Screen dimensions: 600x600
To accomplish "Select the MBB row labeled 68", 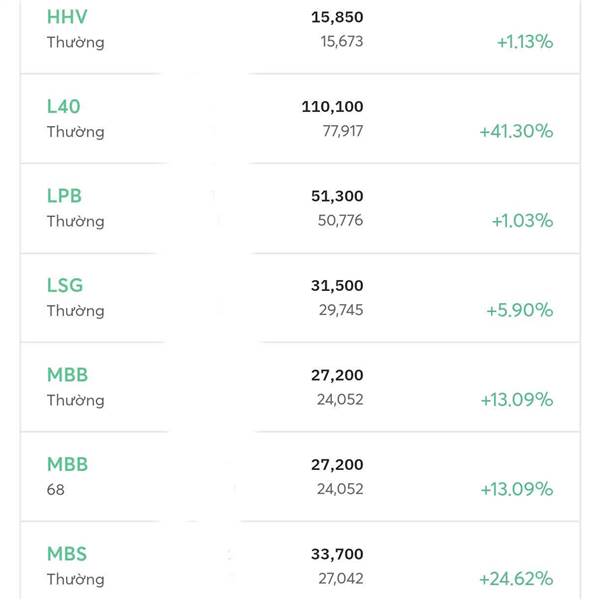I will [x=300, y=476].
